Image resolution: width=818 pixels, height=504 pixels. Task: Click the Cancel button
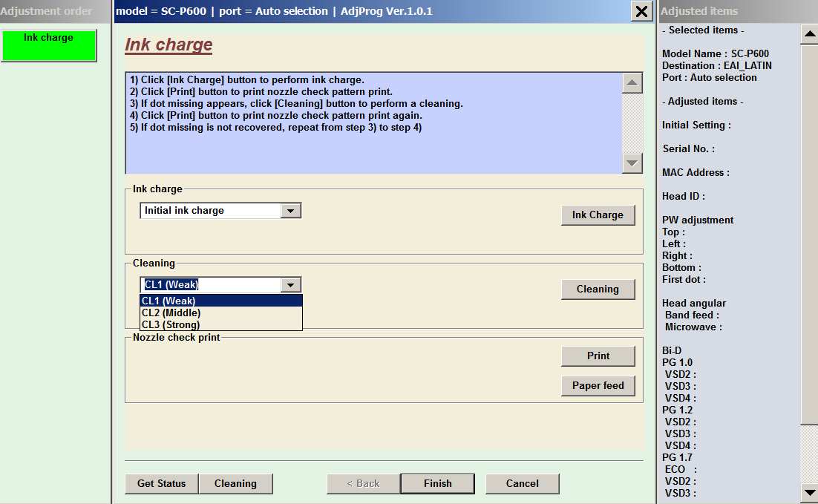(523, 484)
